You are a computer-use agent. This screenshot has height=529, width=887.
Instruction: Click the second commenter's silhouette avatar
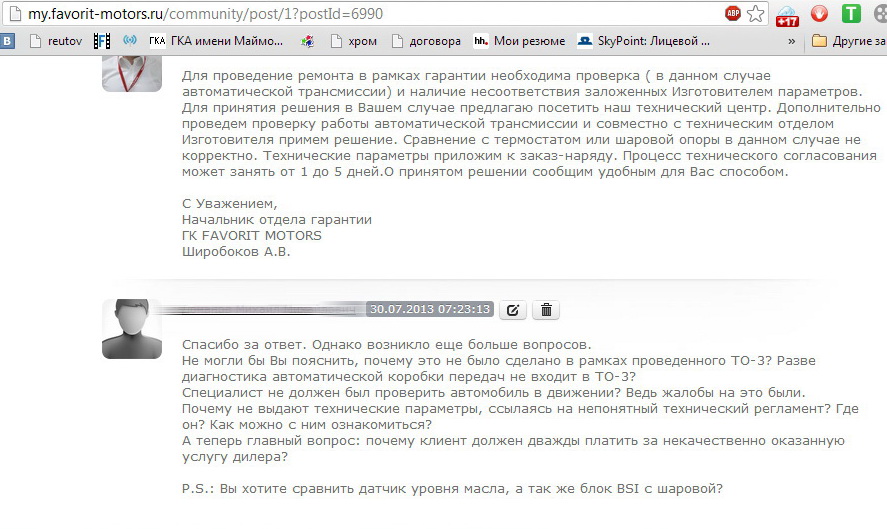132,329
